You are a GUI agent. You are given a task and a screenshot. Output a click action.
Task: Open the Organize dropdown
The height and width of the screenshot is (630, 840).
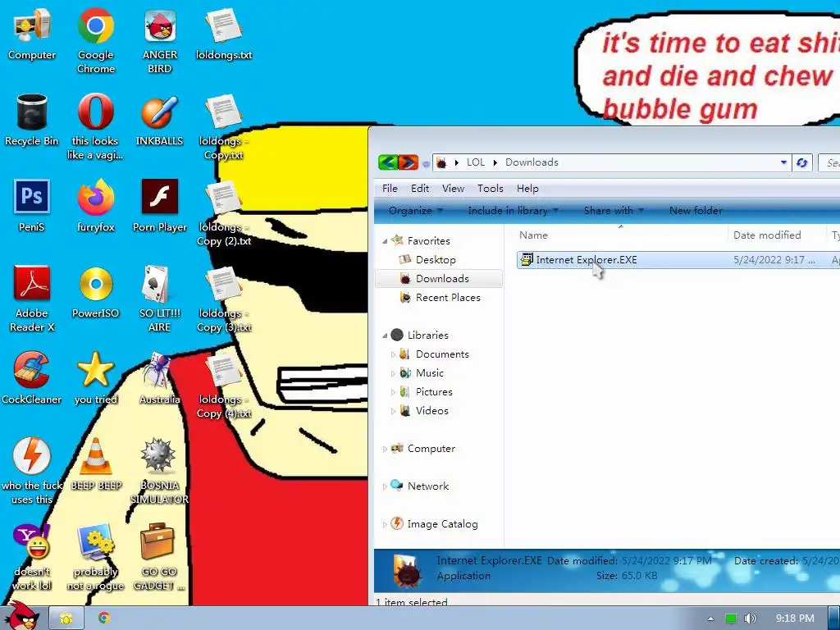pos(416,211)
